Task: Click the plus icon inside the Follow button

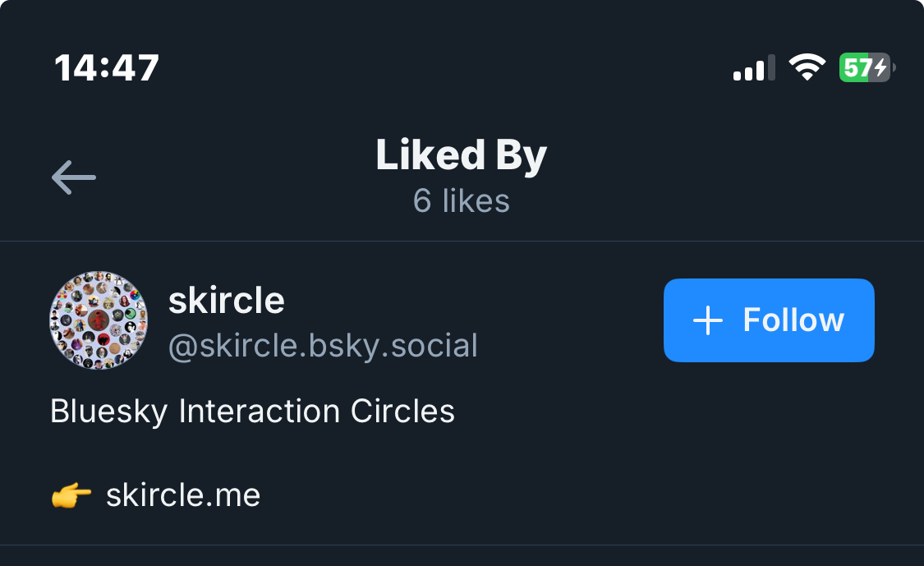Action: click(708, 320)
